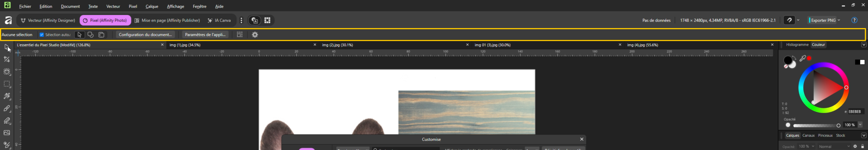Select the Selection Brush tool

[7, 96]
